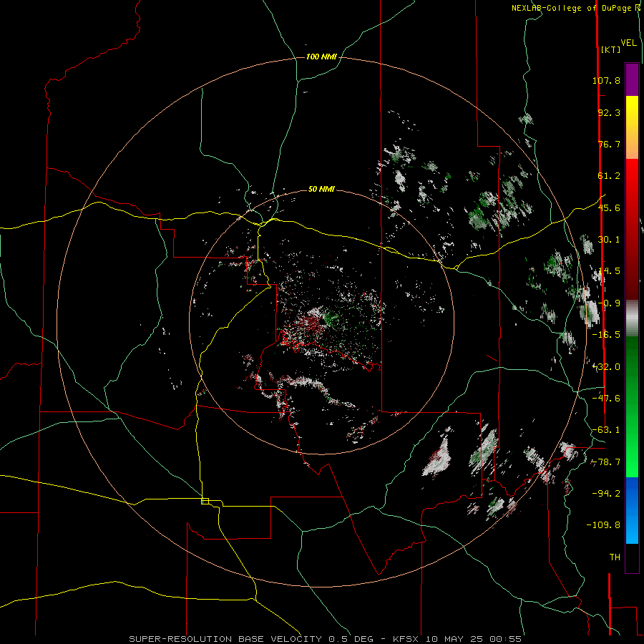Click the 92.3 velocity legend value
The image size is (644, 644).
pyautogui.click(x=609, y=112)
